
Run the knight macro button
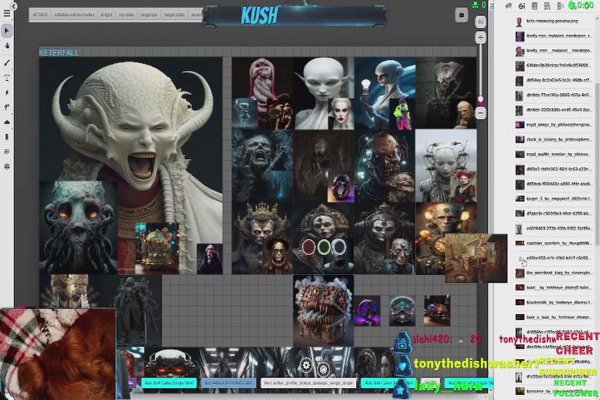[x=106, y=15]
